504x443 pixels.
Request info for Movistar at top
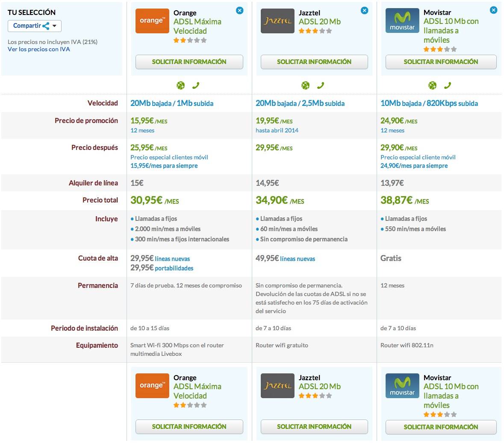point(441,62)
